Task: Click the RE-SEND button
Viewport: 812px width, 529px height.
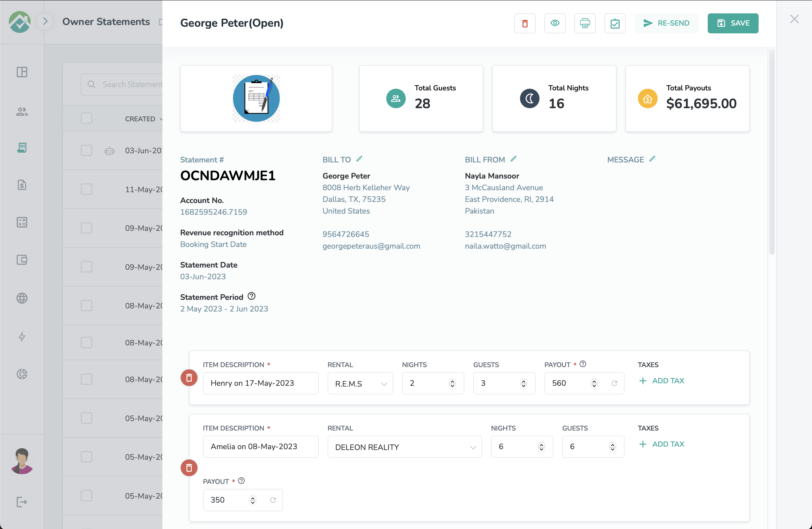Action: [666, 23]
